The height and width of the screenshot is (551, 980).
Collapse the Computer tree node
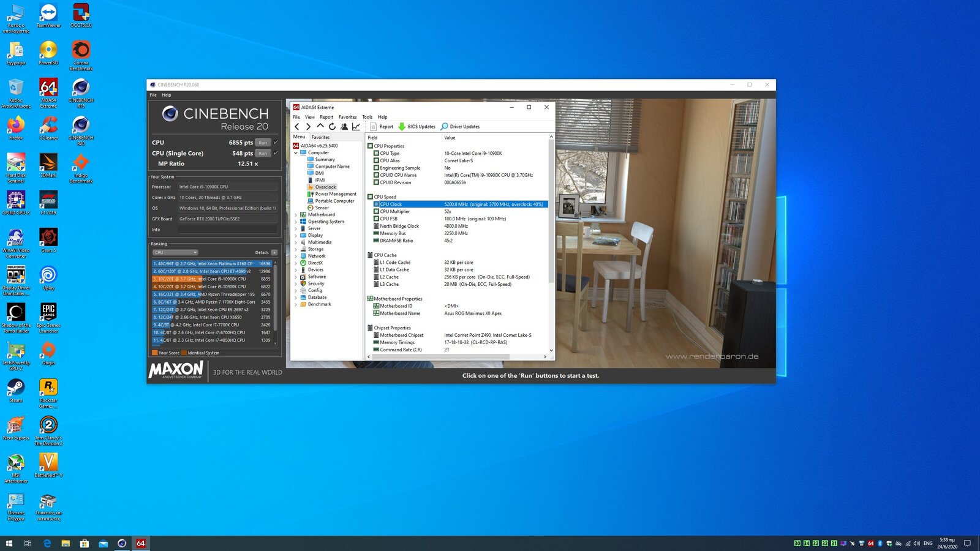(x=296, y=153)
